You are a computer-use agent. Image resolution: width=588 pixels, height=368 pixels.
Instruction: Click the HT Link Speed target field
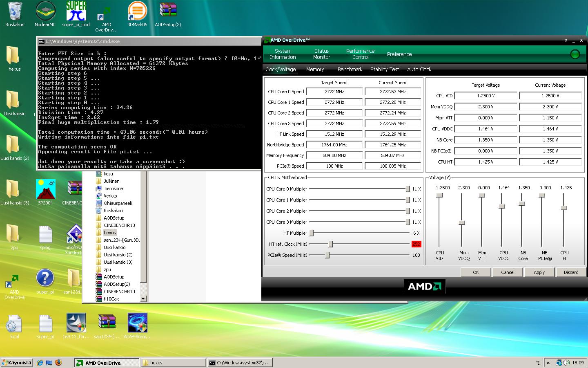point(334,135)
